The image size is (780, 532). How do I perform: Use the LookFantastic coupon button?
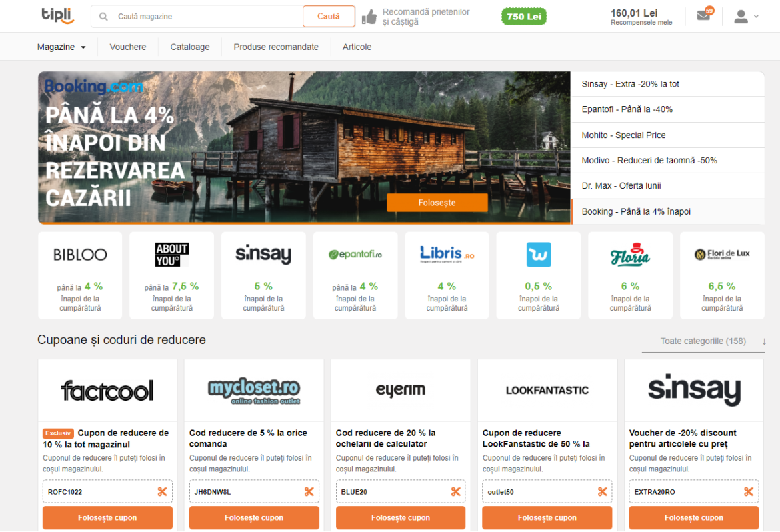[x=547, y=517]
